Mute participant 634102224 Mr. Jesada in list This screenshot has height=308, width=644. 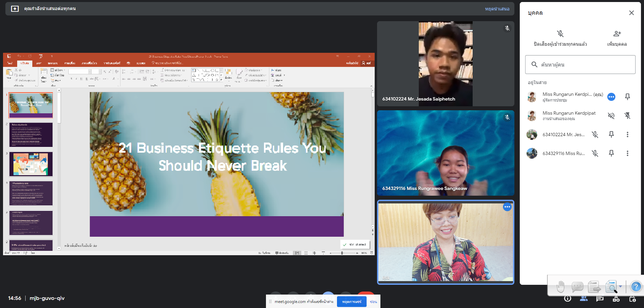595,134
